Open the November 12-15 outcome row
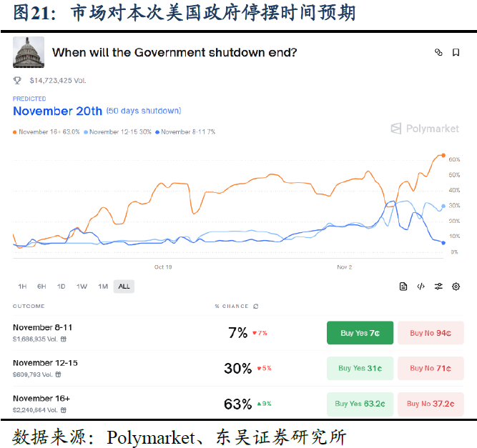Viewport: 477px width, 448px height. tap(45, 363)
